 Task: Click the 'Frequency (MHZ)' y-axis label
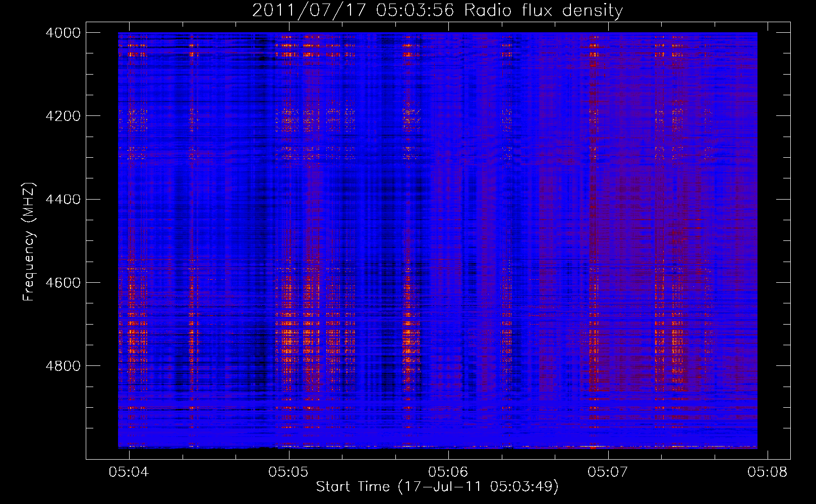pos(29,242)
